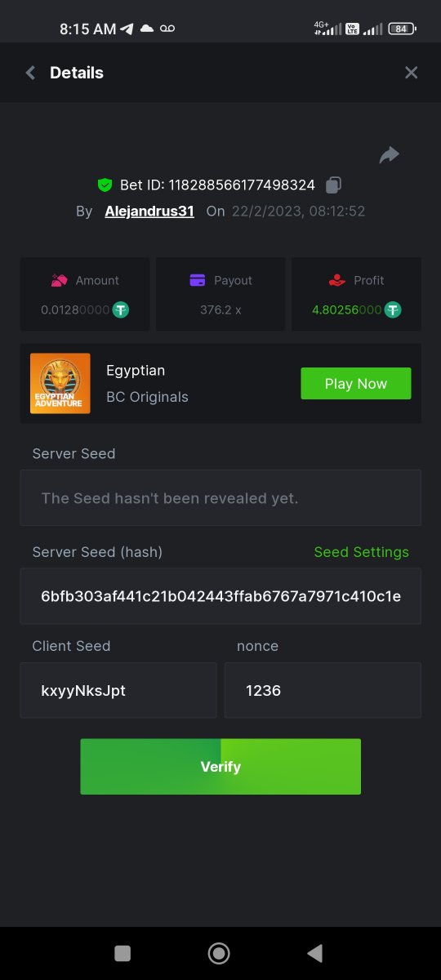Open the Egyptian Adventure game thumbnail
441x980 pixels.
(x=60, y=383)
